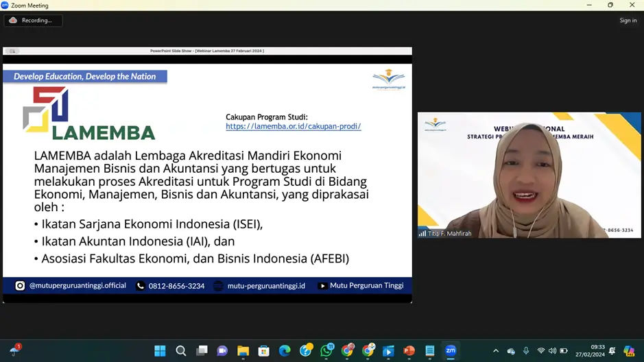Click signal strength icon beside Titis F. Mahfirah
The width and height of the screenshot is (644, 362).
422,233
